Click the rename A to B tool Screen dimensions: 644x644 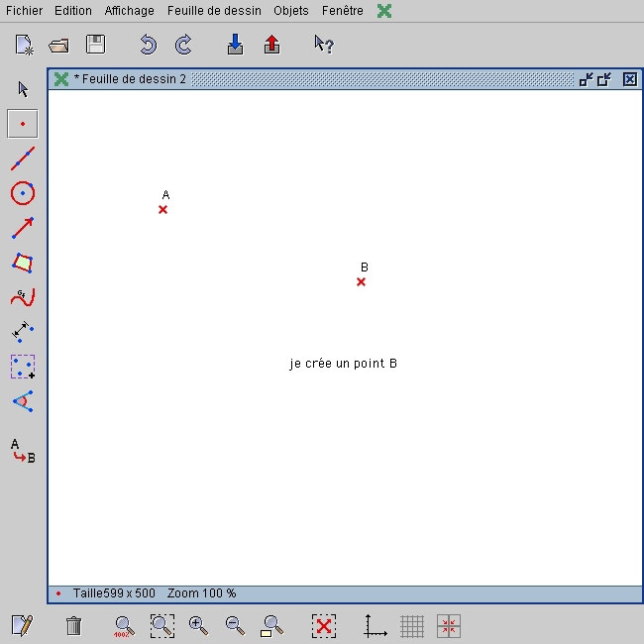(22, 451)
